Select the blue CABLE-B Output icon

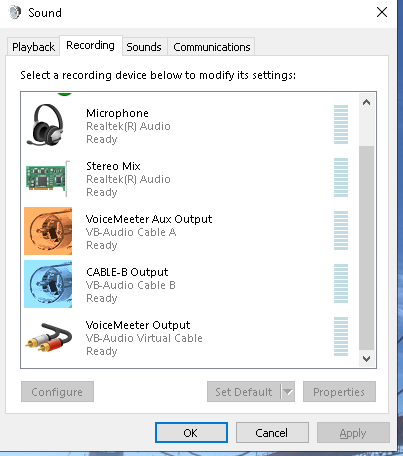point(48,284)
